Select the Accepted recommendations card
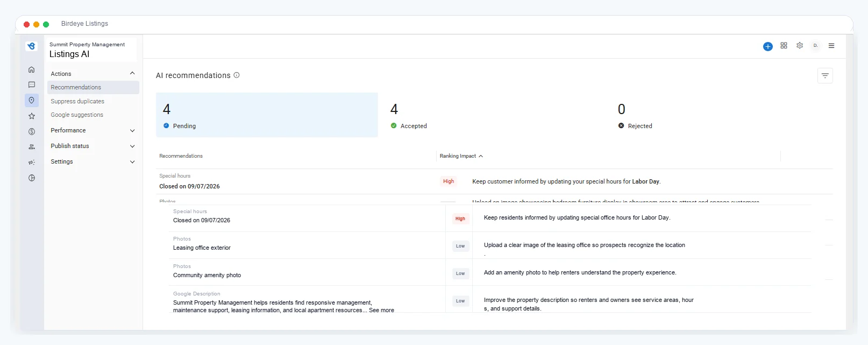Viewport: 868px width, 345px height. point(494,115)
